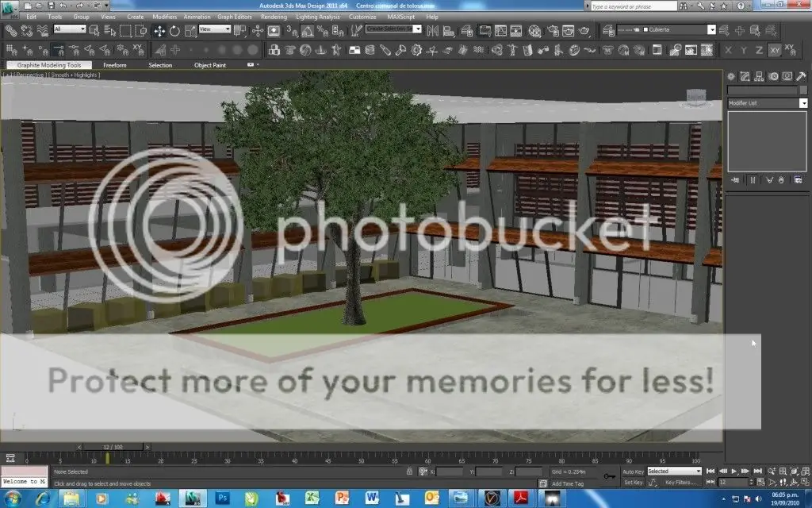Click Bind to Space Warp icon
The image size is (812, 508).
[x=42, y=31]
